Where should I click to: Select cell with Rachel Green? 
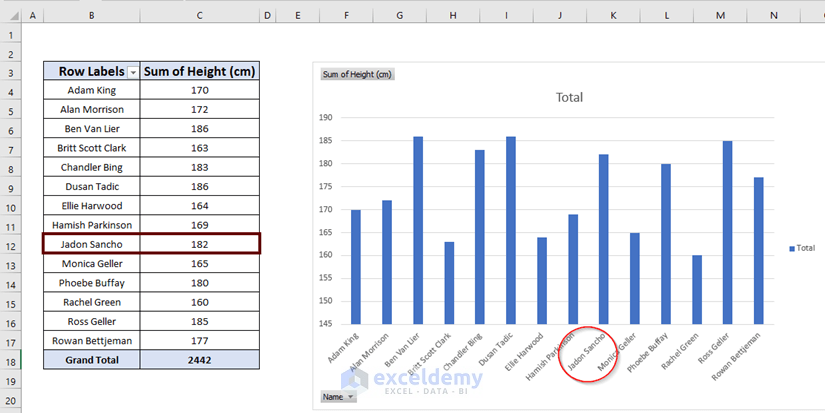point(92,303)
